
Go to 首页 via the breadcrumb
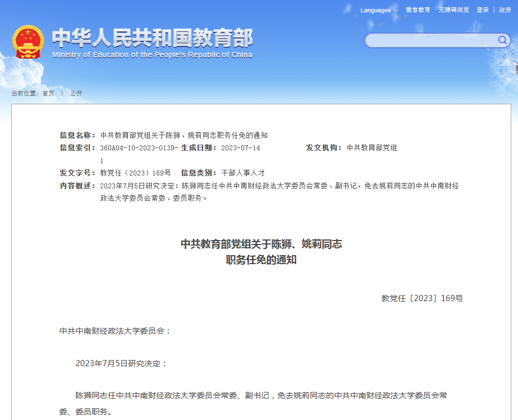tap(48, 94)
